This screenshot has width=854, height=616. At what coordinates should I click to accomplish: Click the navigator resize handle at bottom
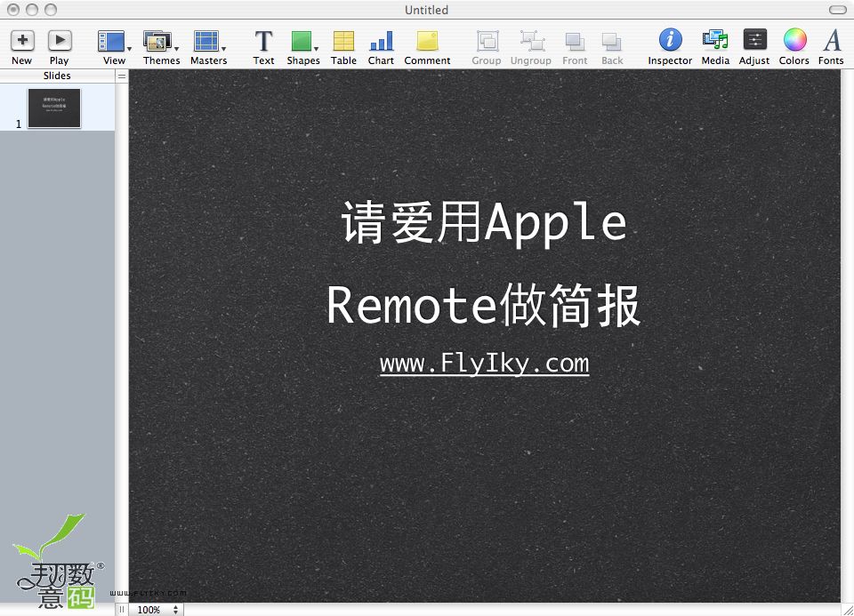[x=122, y=610]
